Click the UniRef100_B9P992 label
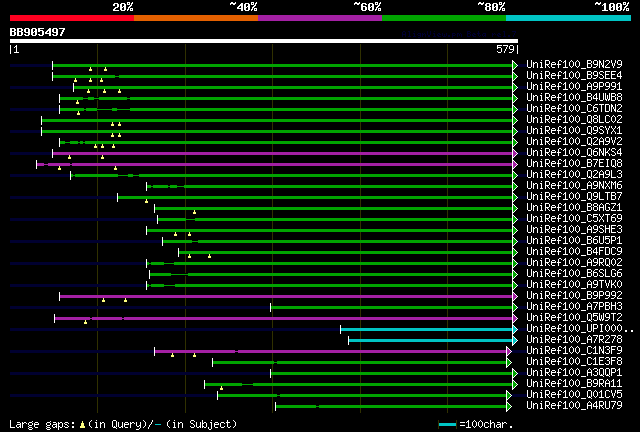The image size is (640, 432). 574,296
